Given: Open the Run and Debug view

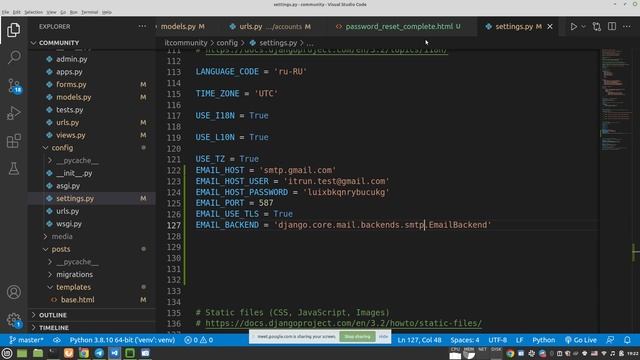Looking at the screenshot, I should [x=13, y=113].
